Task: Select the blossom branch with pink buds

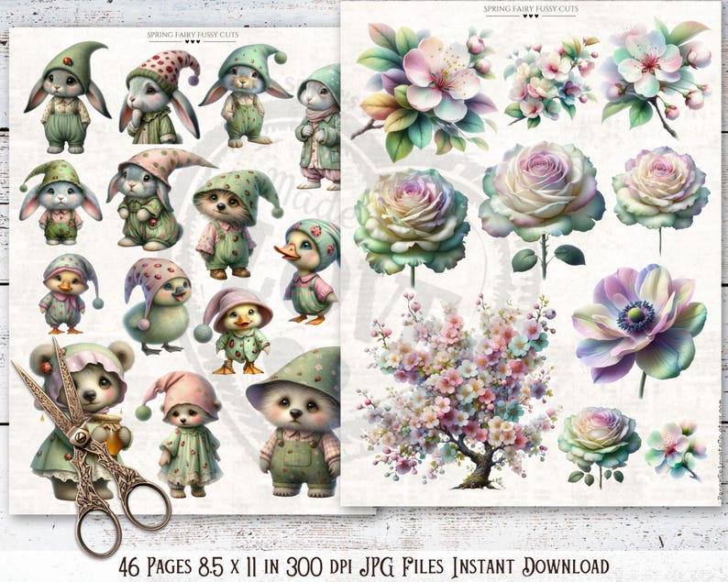Action: pos(656,77)
